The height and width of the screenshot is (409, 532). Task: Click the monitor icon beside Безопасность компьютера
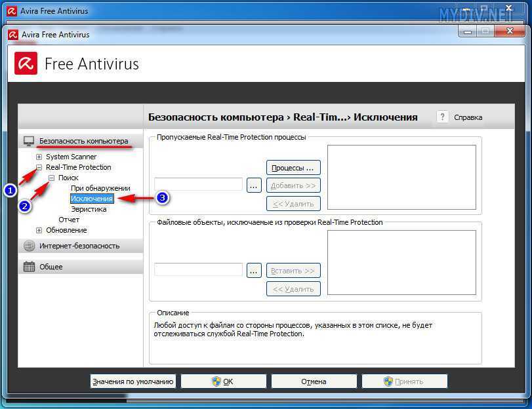(x=29, y=141)
